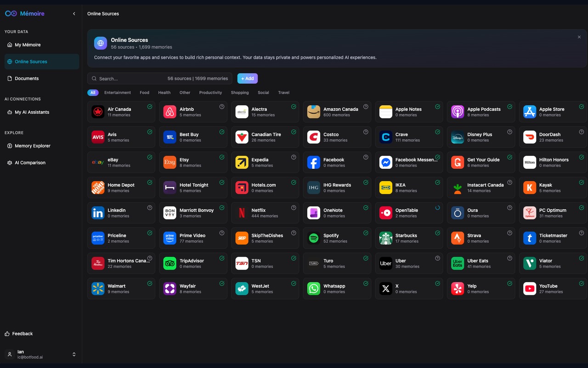Toggle the connected status on Costco
588x368 pixels.
[366, 132]
